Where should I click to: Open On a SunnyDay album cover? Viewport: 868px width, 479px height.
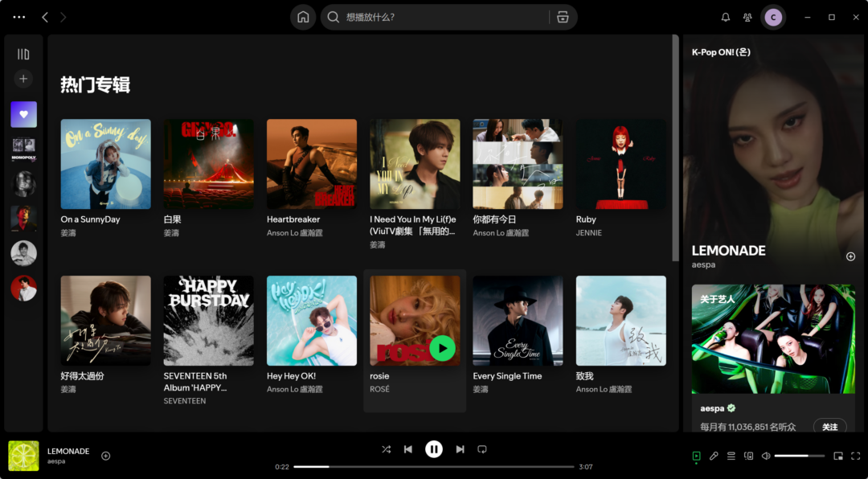tap(106, 164)
